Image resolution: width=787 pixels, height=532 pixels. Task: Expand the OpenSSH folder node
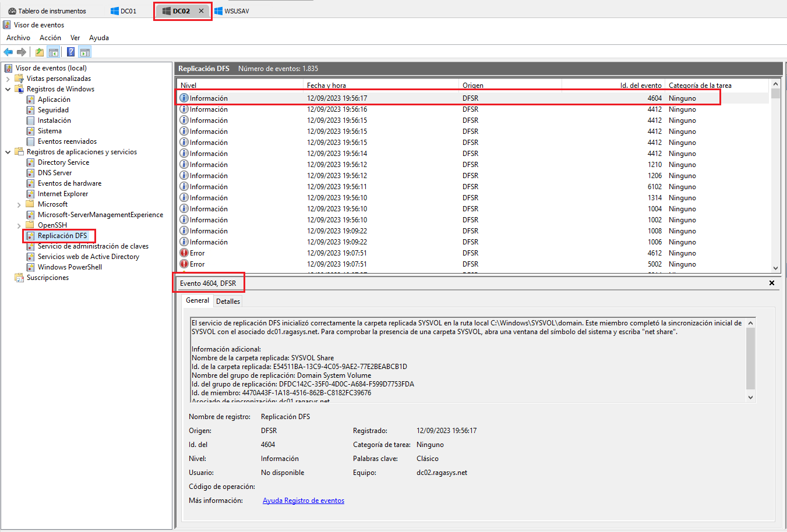tap(19, 226)
